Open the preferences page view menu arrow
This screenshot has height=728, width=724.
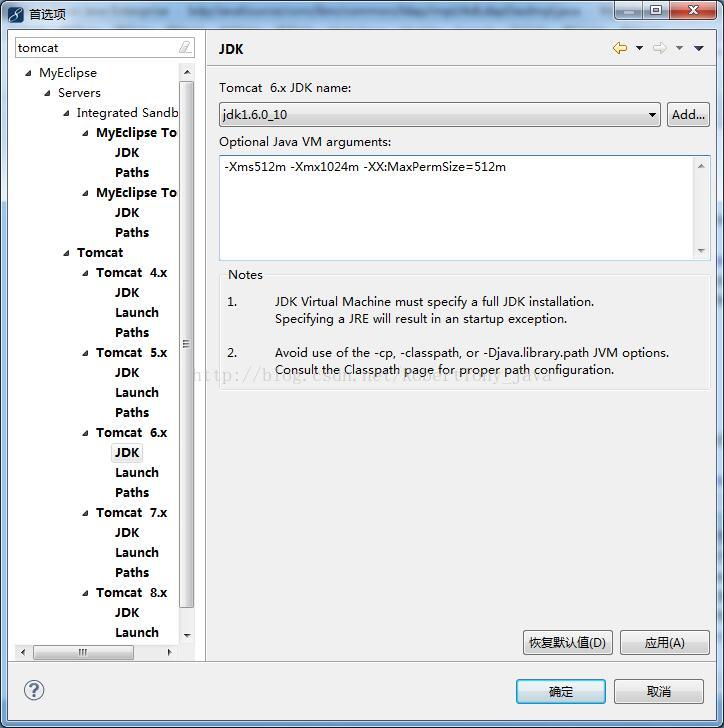[x=699, y=48]
